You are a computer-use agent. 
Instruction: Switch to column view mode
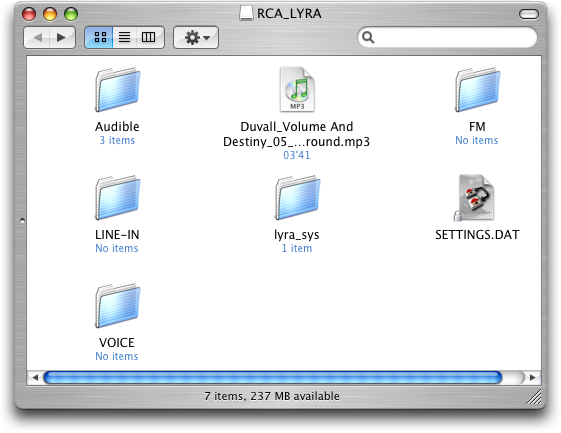coord(149,37)
